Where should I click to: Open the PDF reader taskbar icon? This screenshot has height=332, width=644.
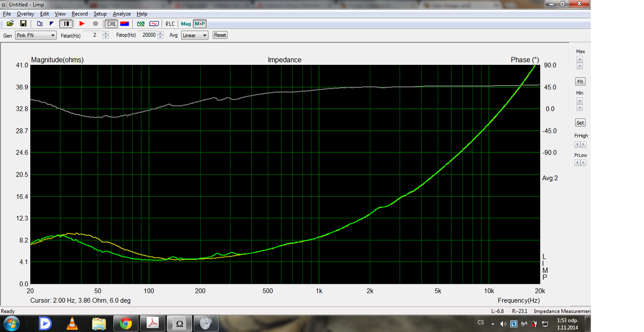(152, 323)
